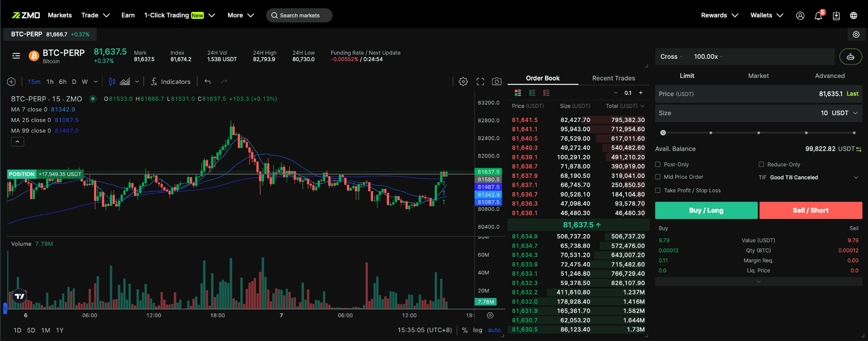Open page layout settings gear
868x341 pixels.
[x=856, y=34]
